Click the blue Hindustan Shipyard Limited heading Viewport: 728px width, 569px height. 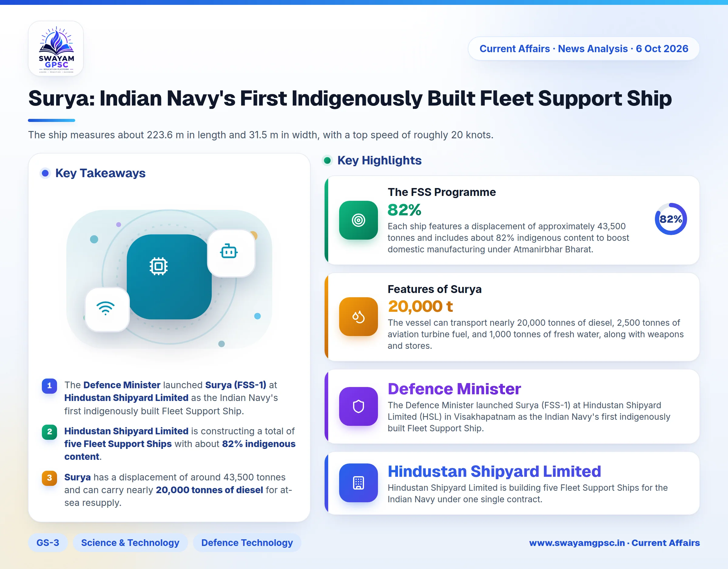coord(494,471)
